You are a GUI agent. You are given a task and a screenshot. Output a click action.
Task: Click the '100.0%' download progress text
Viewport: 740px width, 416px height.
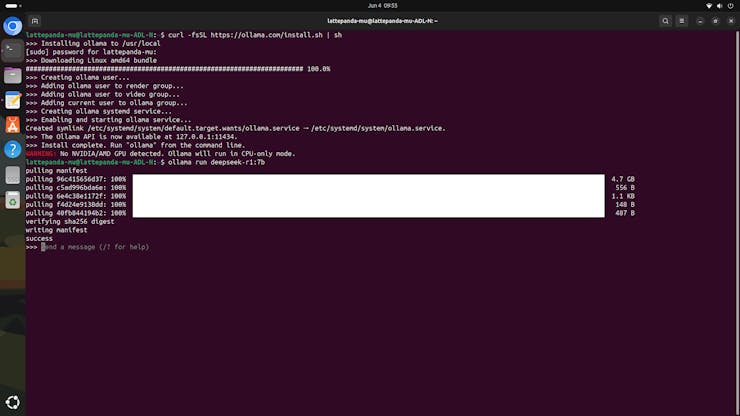click(319, 69)
